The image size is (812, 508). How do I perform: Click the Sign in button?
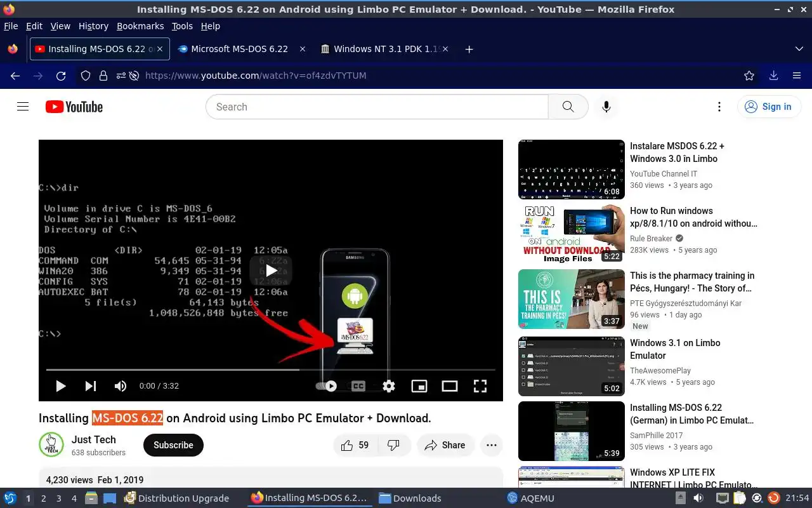pos(769,107)
